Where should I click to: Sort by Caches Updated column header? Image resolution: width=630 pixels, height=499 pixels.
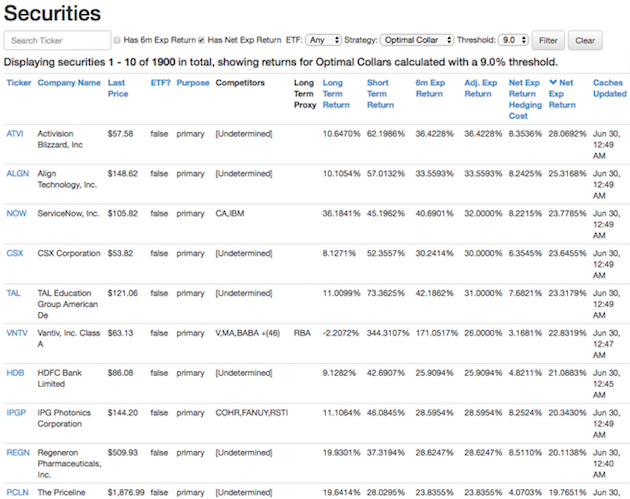(x=610, y=88)
